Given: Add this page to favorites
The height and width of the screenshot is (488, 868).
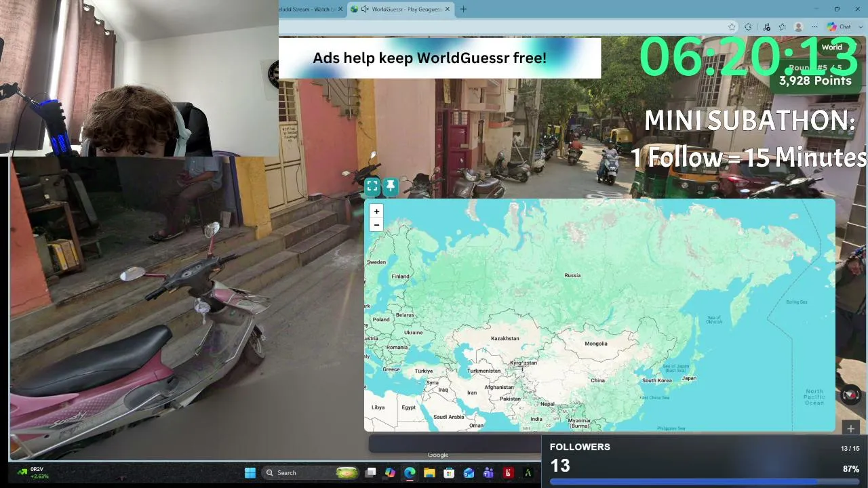Looking at the screenshot, I should coord(732,27).
